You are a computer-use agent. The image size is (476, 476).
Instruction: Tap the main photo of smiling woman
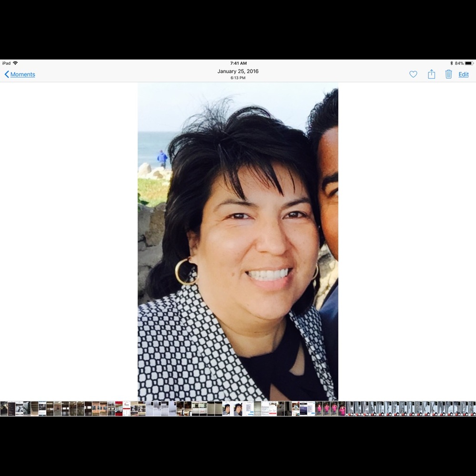pos(238,241)
